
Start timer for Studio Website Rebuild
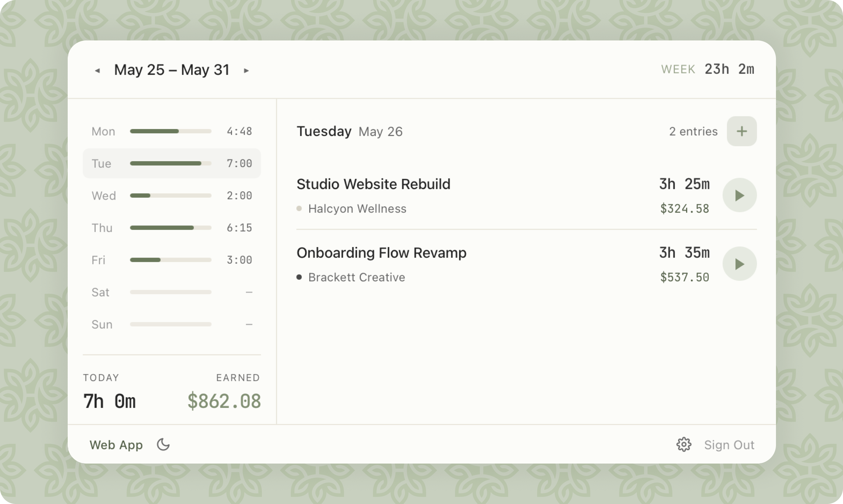pos(740,195)
